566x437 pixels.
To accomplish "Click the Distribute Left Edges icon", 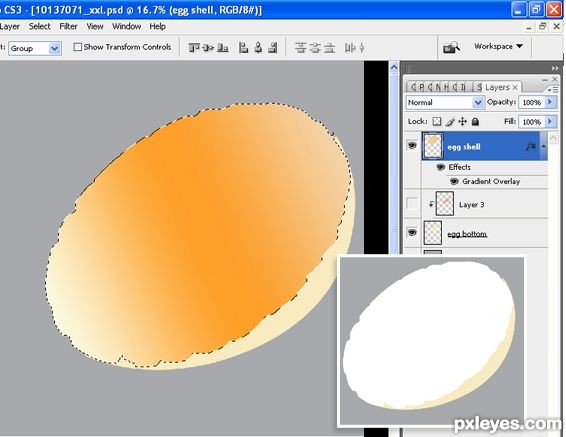I will click(x=350, y=48).
